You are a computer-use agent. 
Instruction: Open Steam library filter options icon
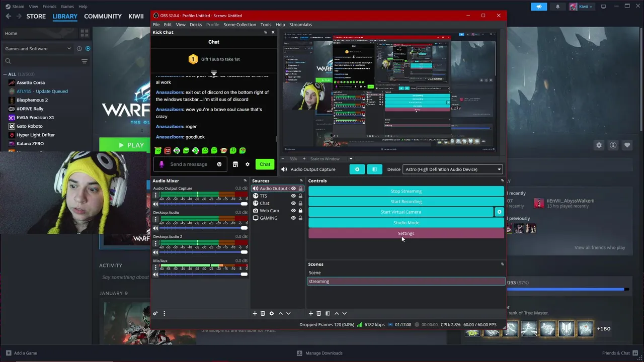click(x=84, y=61)
